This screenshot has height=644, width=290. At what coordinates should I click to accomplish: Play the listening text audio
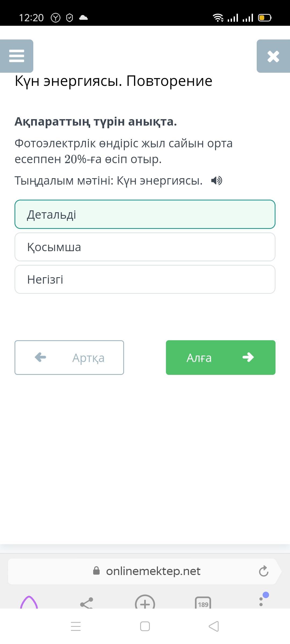[216, 181]
